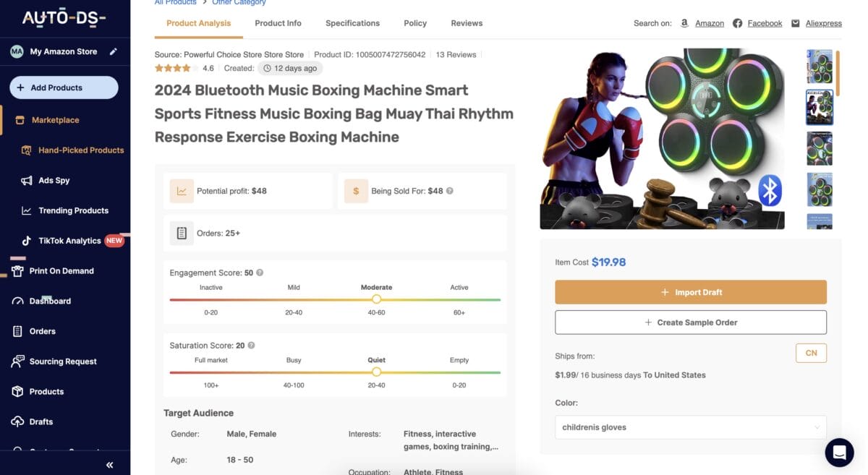The height and width of the screenshot is (475, 868).
Task: Open the Reviews tab
Action: (x=466, y=22)
